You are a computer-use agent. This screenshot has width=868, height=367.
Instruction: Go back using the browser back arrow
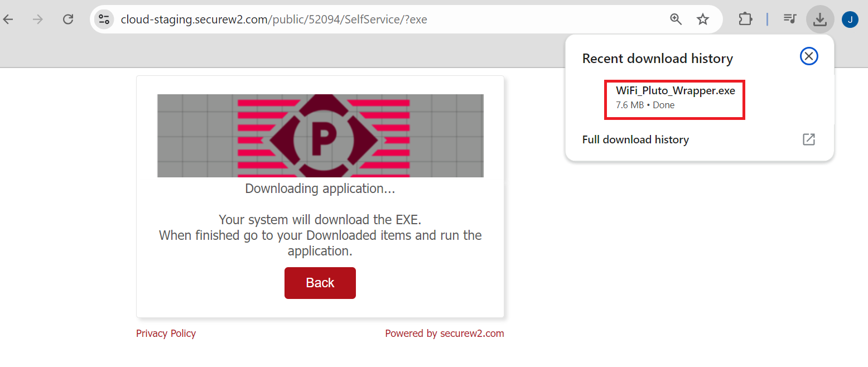(8, 20)
